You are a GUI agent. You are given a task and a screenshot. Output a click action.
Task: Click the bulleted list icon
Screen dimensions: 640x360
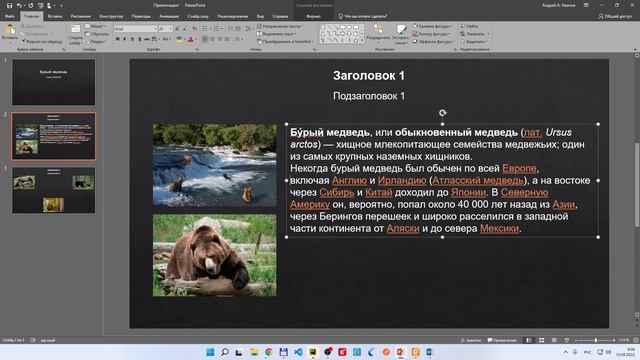click(206, 29)
